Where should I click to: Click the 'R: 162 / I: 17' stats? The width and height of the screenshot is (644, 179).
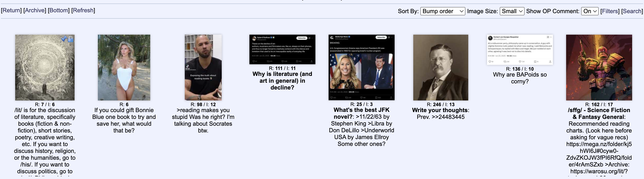click(599, 104)
